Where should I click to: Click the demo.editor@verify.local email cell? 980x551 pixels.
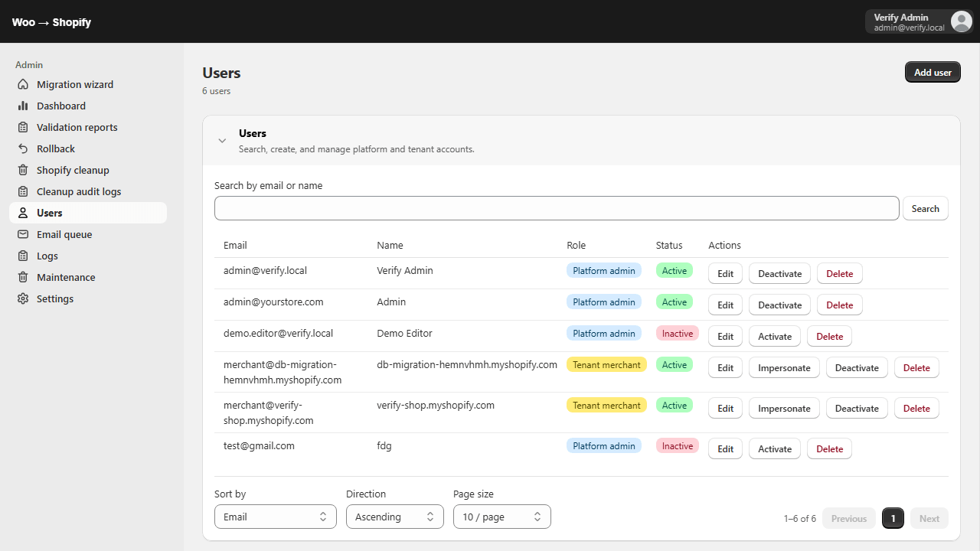278,333
